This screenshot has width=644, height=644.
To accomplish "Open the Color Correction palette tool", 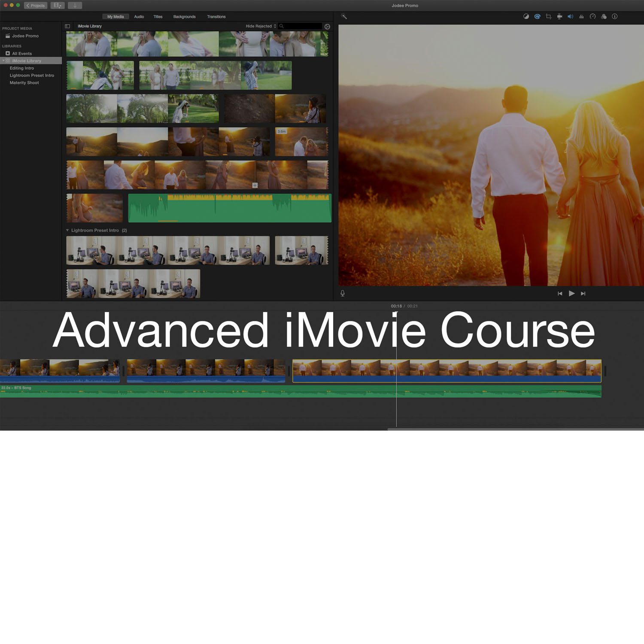I will tap(537, 16).
